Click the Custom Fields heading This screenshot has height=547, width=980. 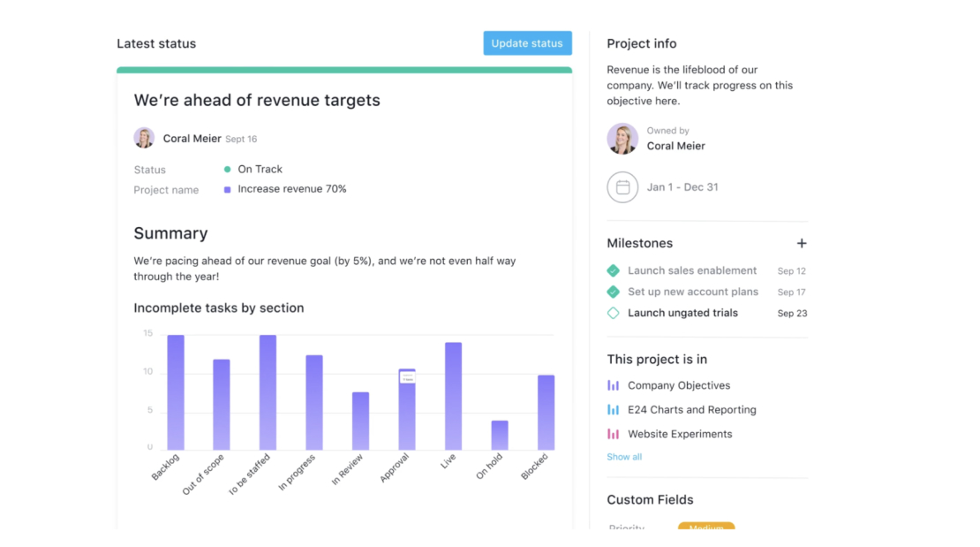pyautogui.click(x=650, y=499)
